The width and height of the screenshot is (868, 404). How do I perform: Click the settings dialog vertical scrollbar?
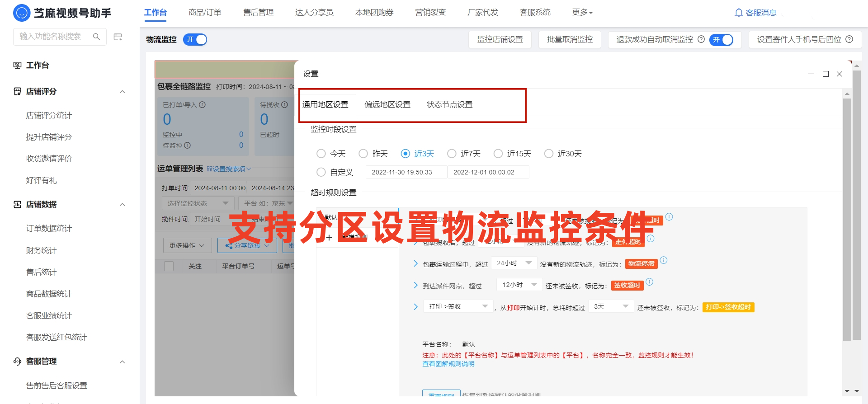coord(847,219)
